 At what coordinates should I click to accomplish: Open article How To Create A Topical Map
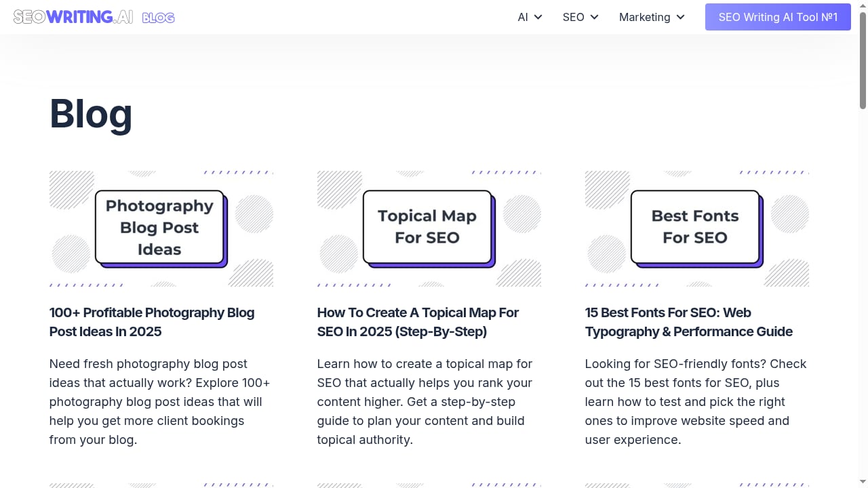[x=418, y=322]
